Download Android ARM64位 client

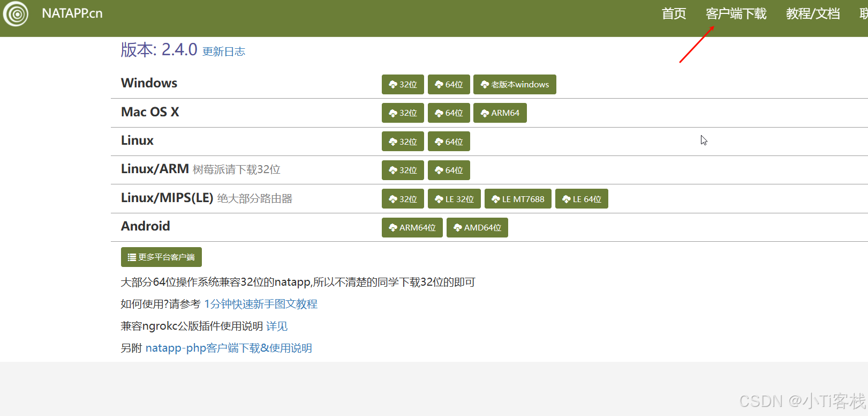[x=412, y=227]
